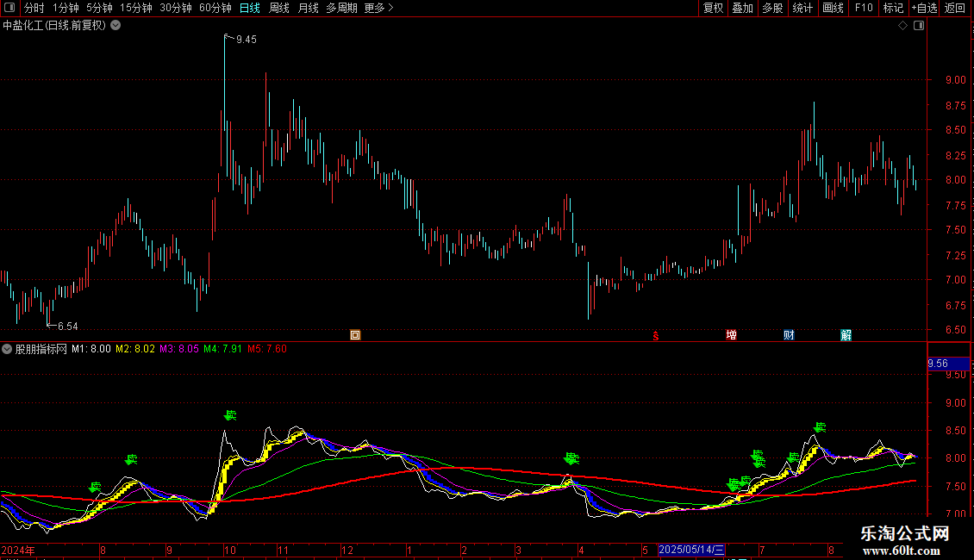Expand the 更多 periods menu

378,8
